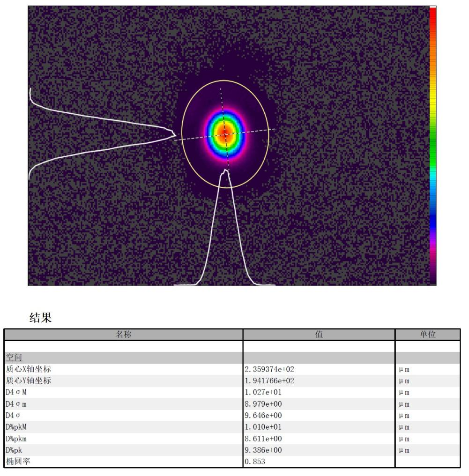Click the value 1.010e+01
This screenshot has width=469, height=476.
(263, 427)
